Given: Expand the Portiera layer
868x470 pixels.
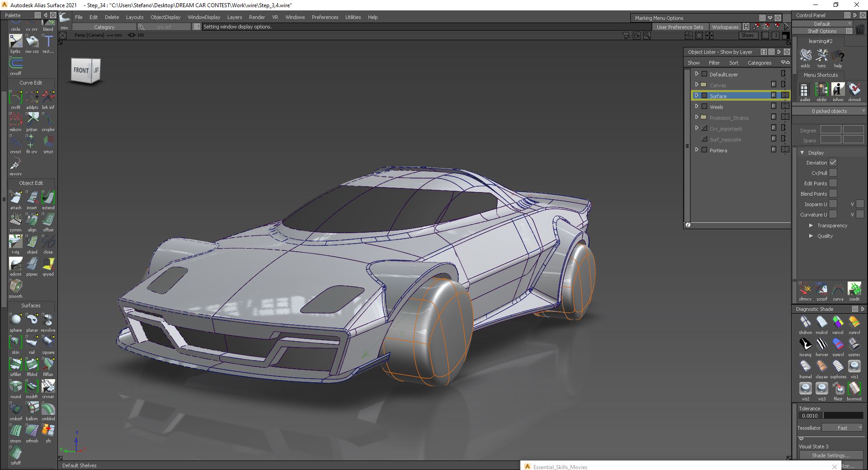Looking at the screenshot, I should point(697,150).
